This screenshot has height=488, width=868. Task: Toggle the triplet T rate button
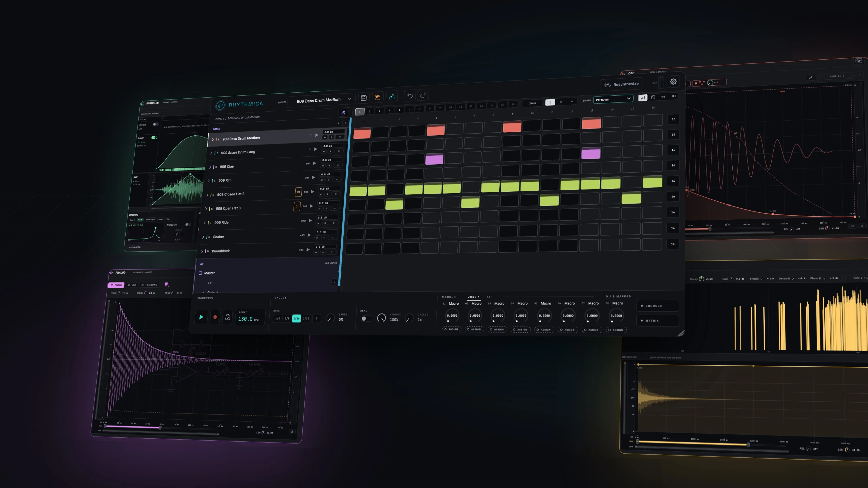pyautogui.click(x=316, y=318)
